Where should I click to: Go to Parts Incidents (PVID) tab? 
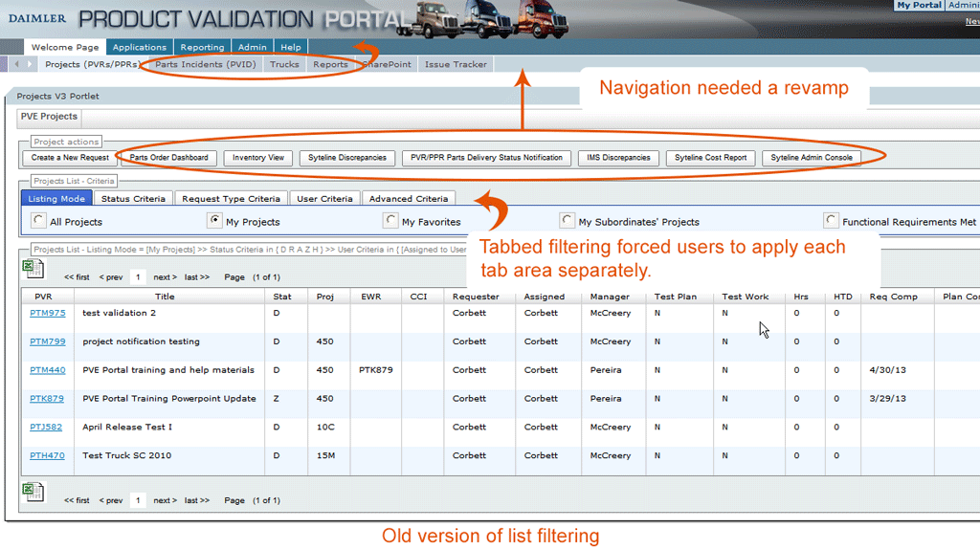[x=206, y=64]
